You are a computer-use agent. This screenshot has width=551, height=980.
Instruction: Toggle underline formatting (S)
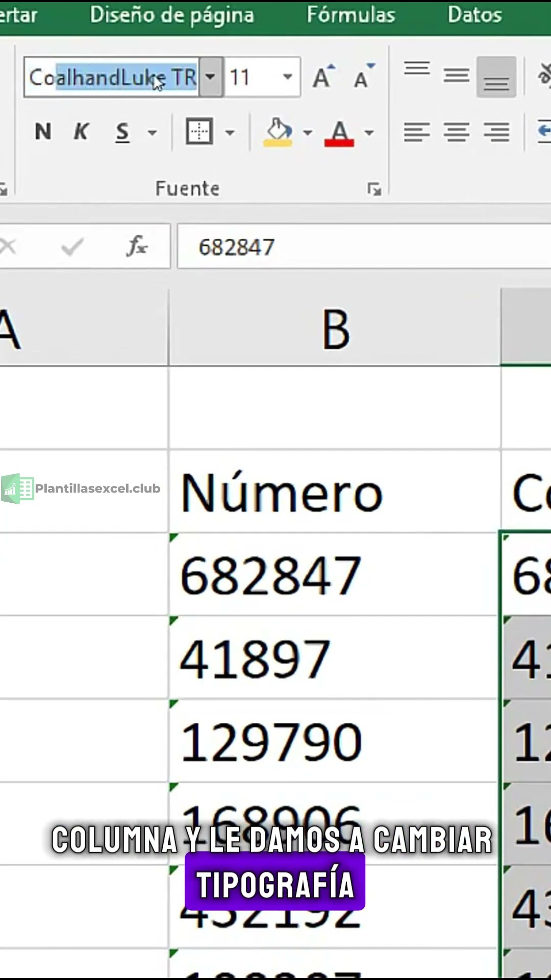pyautogui.click(x=122, y=132)
